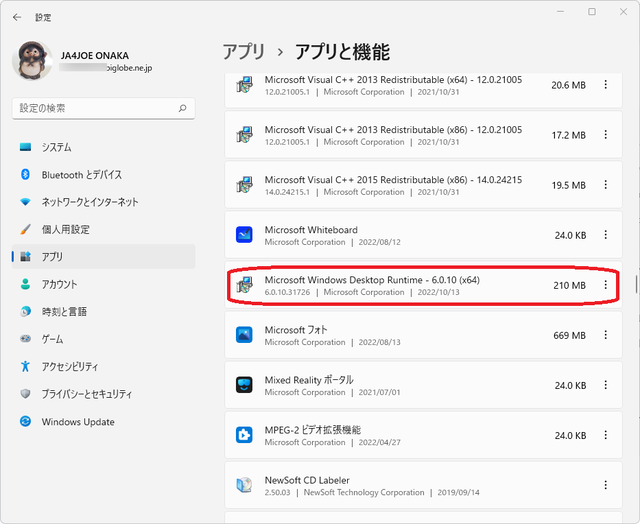Click the アプリ breadcrumb link

pyautogui.click(x=244, y=52)
